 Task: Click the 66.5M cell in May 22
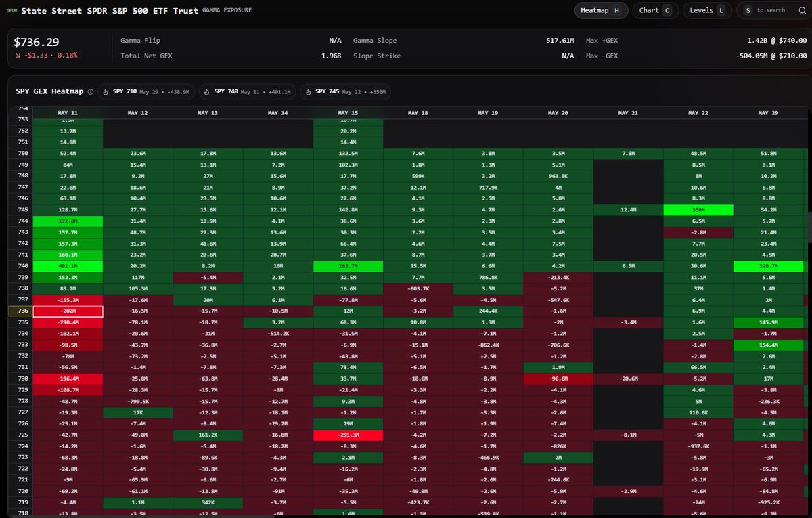tap(698, 367)
